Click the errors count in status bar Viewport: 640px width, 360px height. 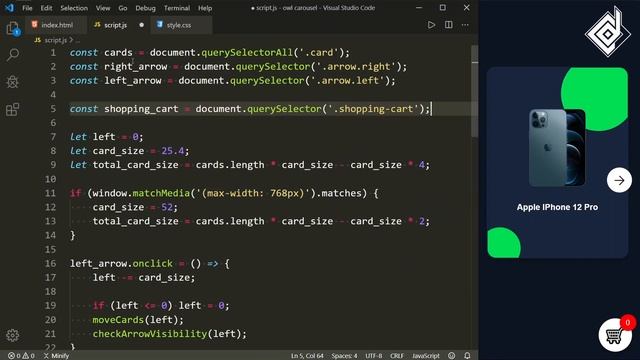click(14, 356)
